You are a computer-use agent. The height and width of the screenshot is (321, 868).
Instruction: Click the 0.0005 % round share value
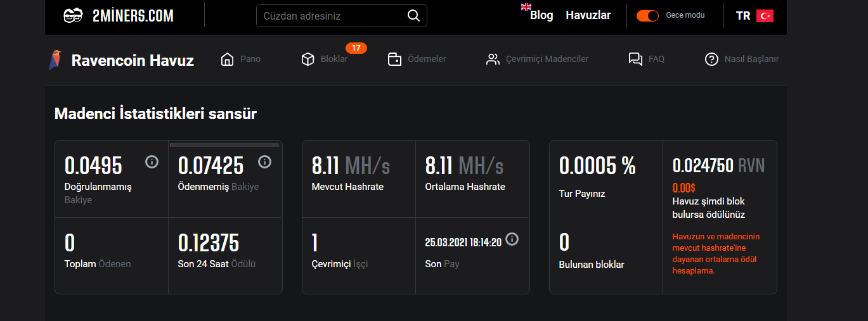pos(597,166)
